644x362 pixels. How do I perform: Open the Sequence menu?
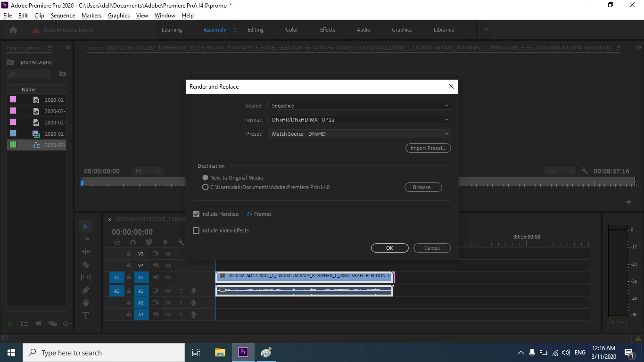(x=63, y=16)
